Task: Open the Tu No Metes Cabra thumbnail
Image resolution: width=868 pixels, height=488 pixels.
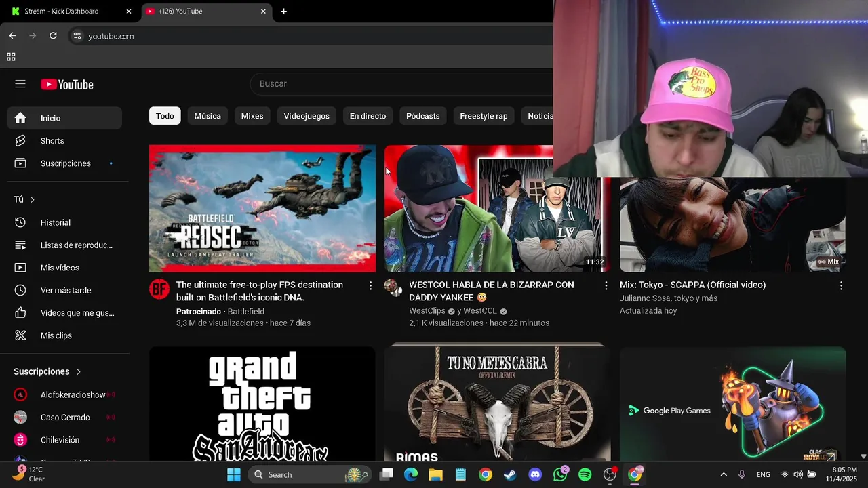Action: 497,403
